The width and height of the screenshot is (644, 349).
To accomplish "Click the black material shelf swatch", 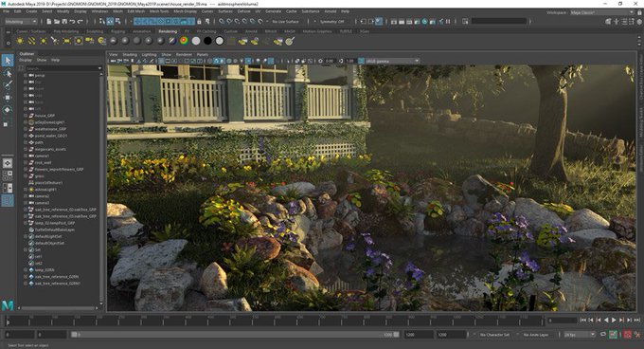I will (x=207, y=41).
